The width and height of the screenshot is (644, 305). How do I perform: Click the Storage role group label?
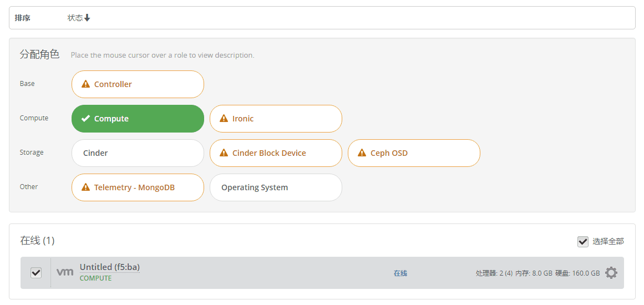coord(32,152)
